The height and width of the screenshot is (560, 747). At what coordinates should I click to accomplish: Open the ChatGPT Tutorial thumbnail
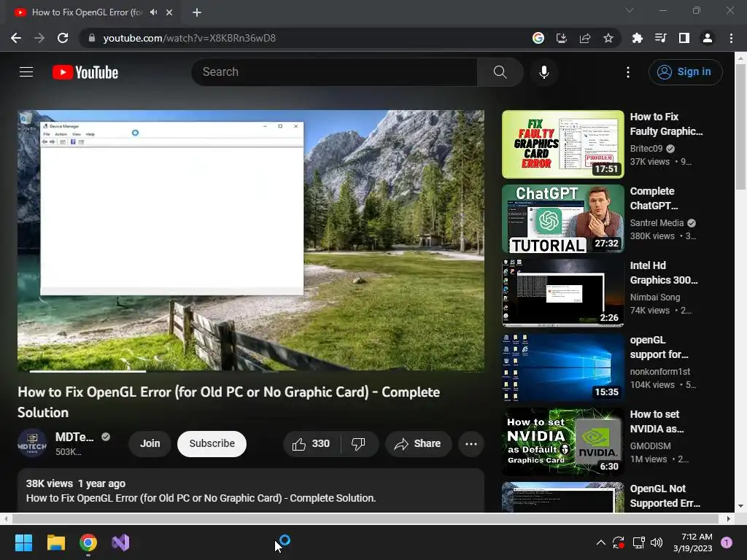563,219
